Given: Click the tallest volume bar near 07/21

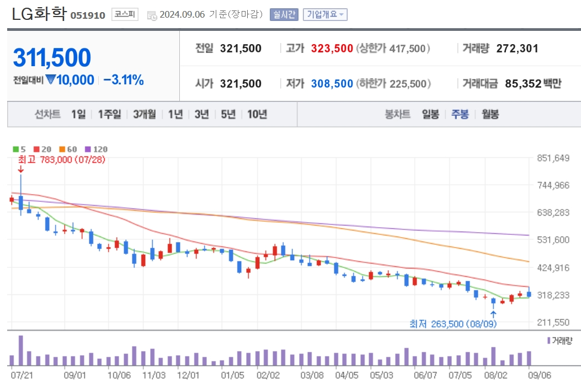Looking at the screenshot, I should coord(21,351).
